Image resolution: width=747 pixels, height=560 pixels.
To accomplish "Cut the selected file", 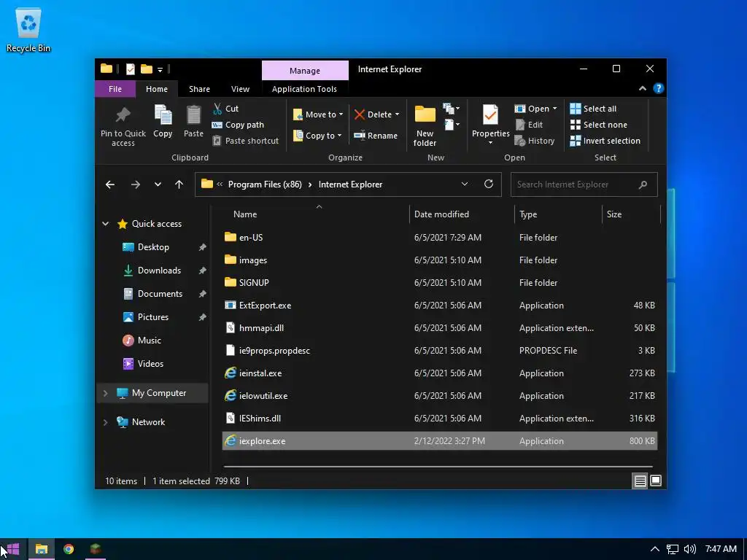I will (226, 109).
